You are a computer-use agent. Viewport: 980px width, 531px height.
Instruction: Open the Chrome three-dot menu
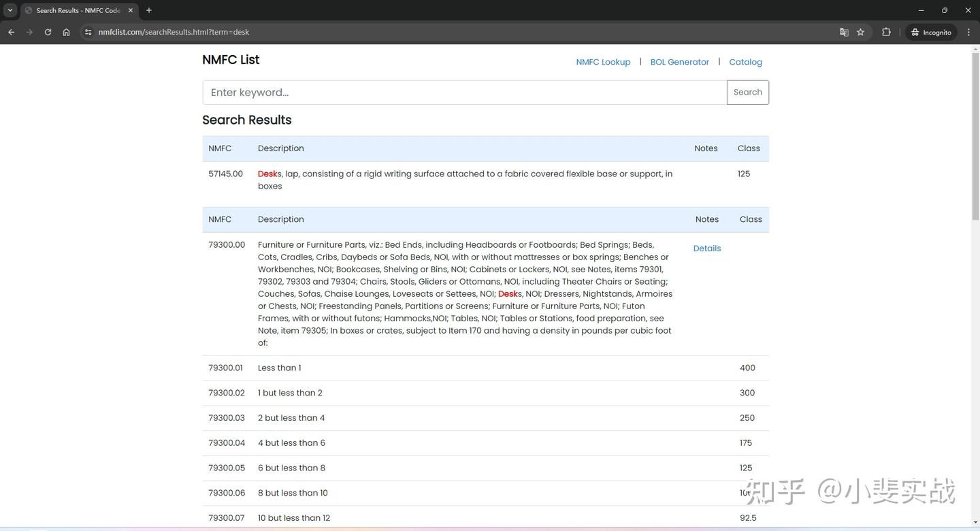click(969, 32)
